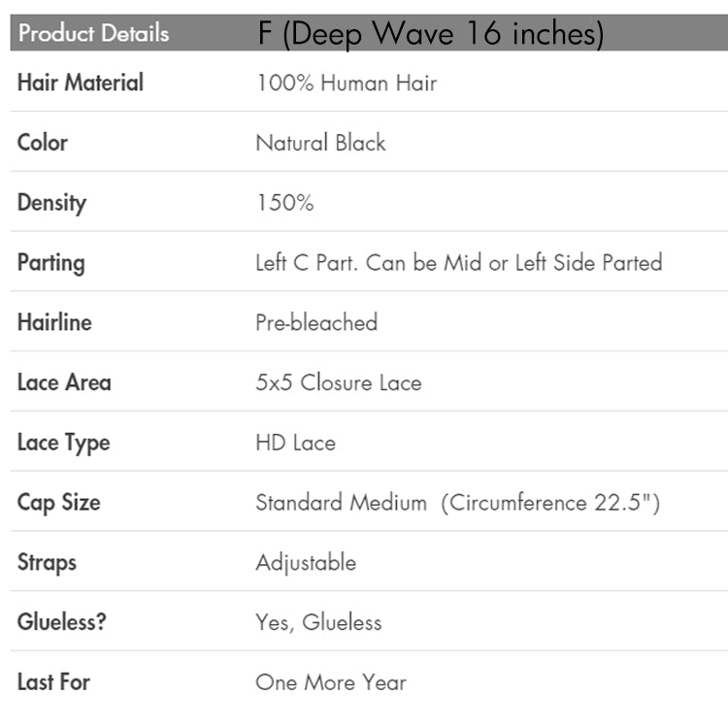
Task: Select the "Standard Medium" cap size value
Action: (457, 503)
